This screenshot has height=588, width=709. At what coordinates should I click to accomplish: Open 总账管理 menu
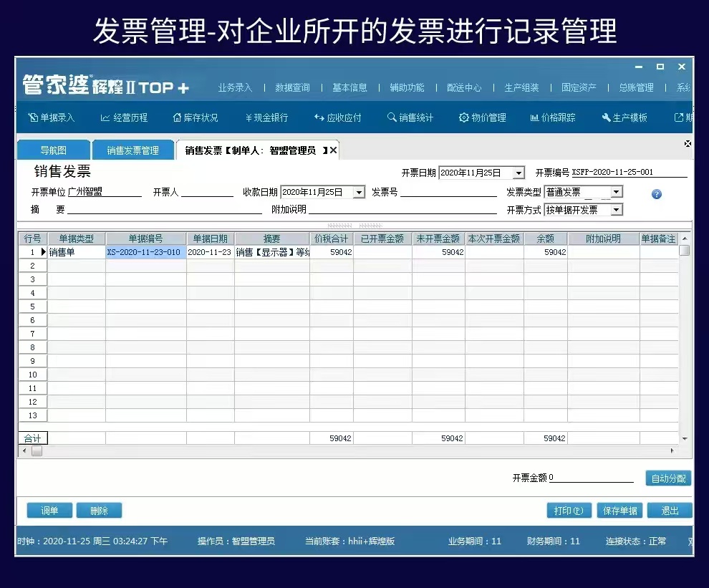click(x=636, y=88)
